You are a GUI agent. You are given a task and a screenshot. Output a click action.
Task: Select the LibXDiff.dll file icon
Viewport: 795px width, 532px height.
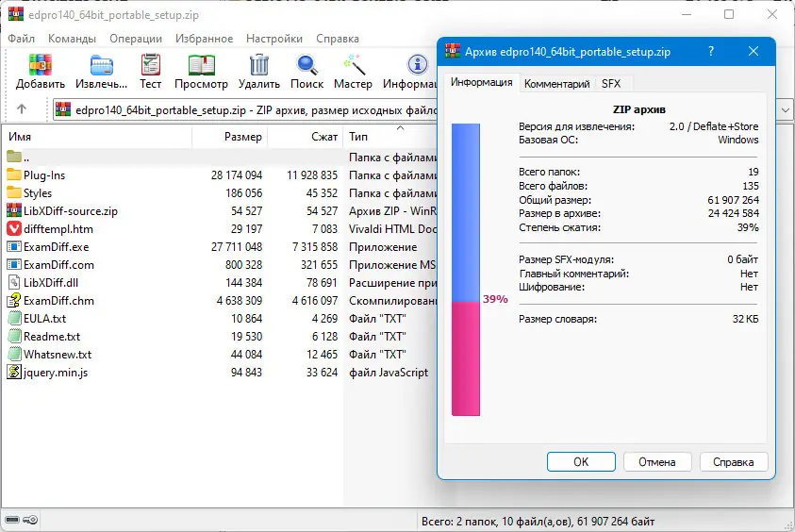[14, 282]
